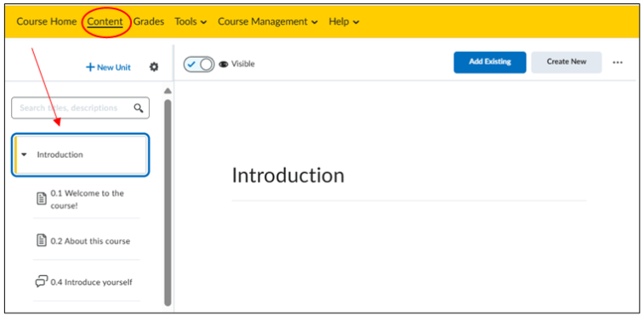This screenshot has height=316, width=644.
Task: Click the document icon beside 0.1 Welcome
Action: click(x=41, y=198)
